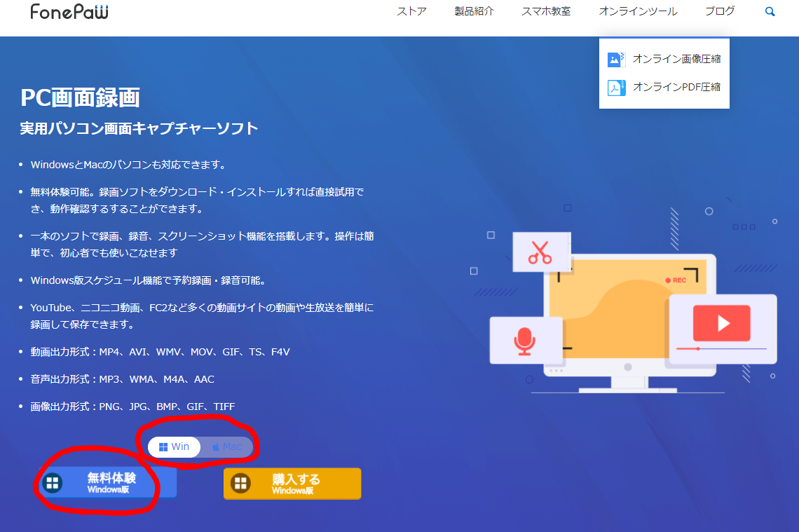Click the WindowsとMac対応 bullet text
799x532 pixels.
click(x=128, y=165)
